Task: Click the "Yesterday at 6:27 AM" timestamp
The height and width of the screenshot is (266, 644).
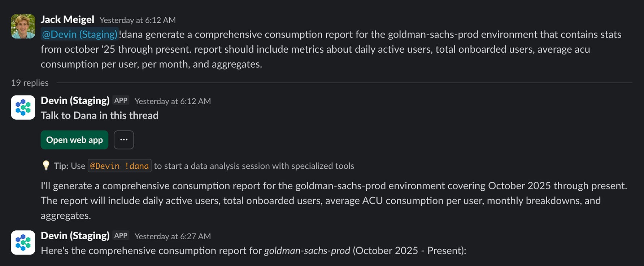Action: (x=173, y=236)
